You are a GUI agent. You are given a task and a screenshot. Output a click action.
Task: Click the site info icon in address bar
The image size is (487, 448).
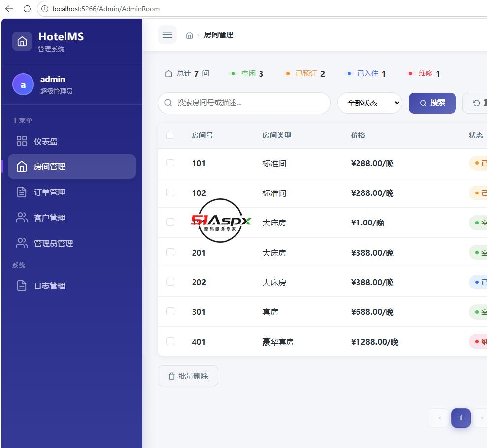[x=45, y=9]
